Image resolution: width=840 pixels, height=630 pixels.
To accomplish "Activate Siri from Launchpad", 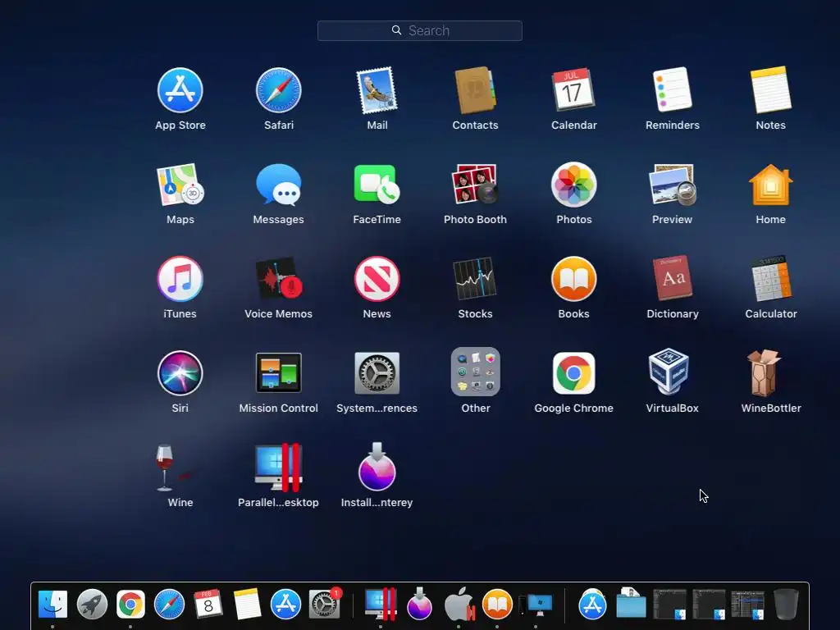I will (180, 373).
